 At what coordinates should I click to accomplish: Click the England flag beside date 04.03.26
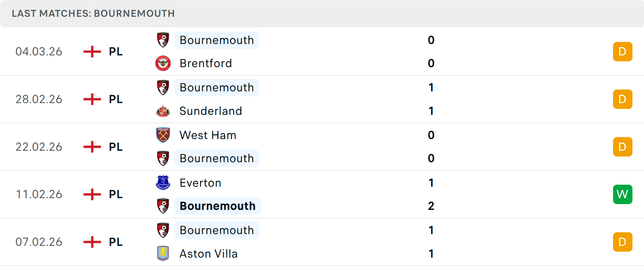(92, 51)
